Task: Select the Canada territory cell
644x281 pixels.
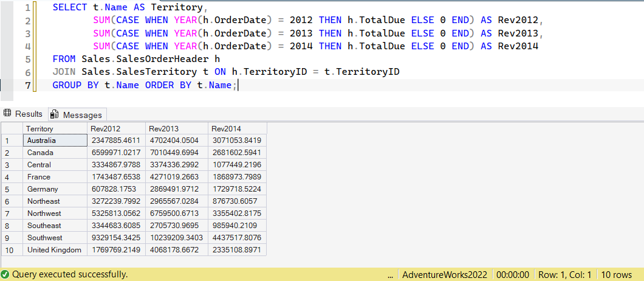Action: click(x=55, y=153)
